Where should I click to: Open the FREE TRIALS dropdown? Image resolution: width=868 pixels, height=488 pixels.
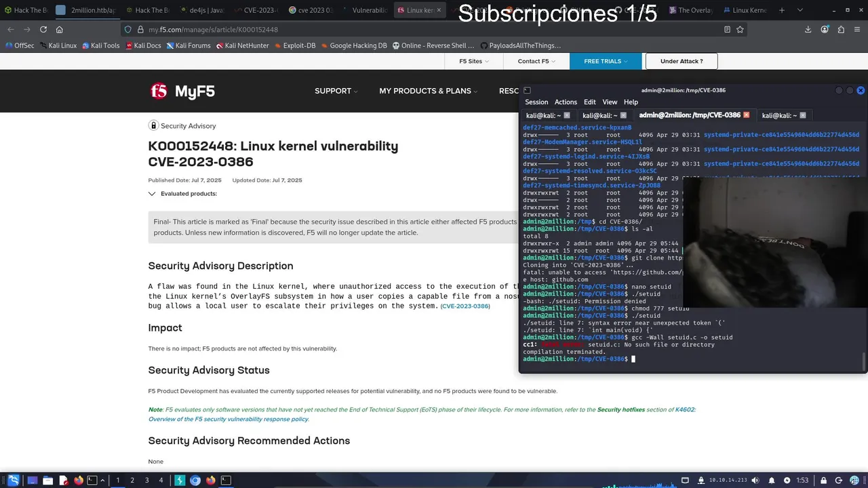(x=606, y=61)
